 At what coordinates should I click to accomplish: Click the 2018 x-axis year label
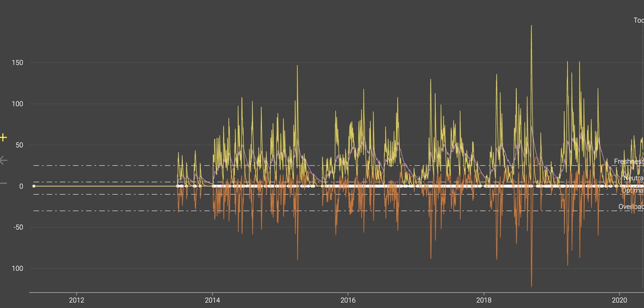coord(484,300)
